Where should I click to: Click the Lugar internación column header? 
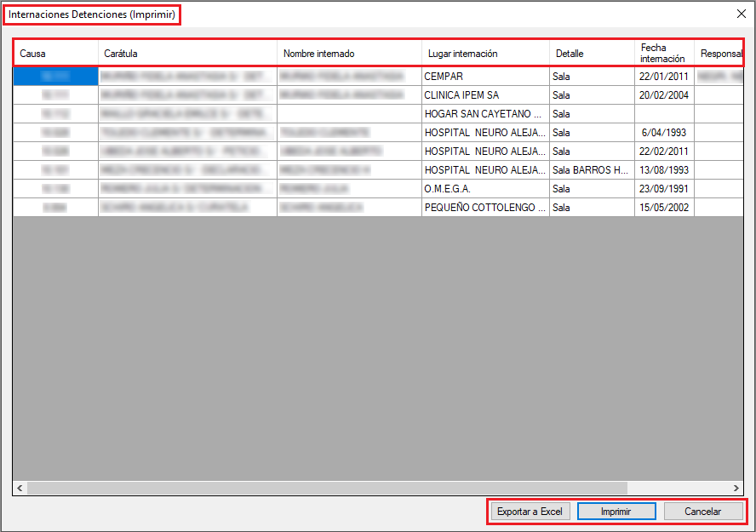tap(485, 54)
